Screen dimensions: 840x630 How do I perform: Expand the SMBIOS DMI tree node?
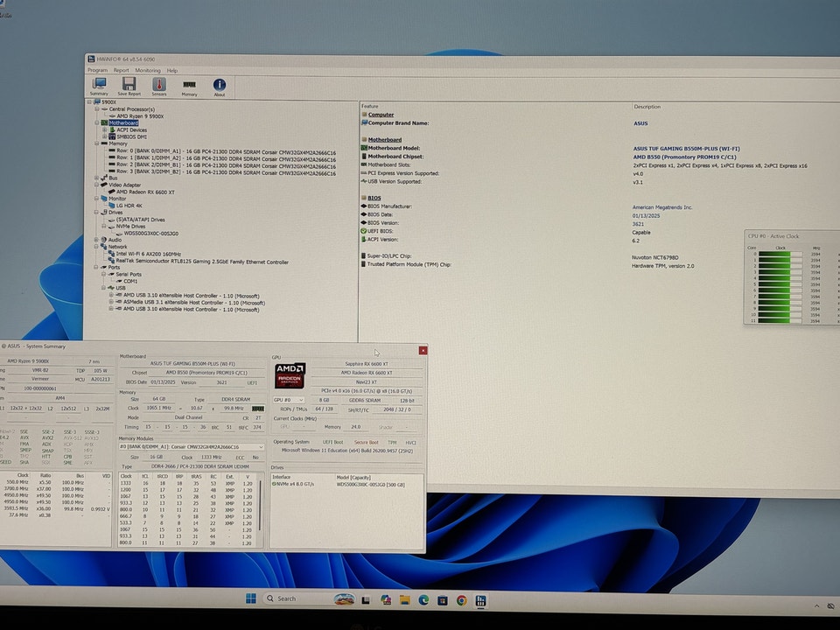[104, 136]
